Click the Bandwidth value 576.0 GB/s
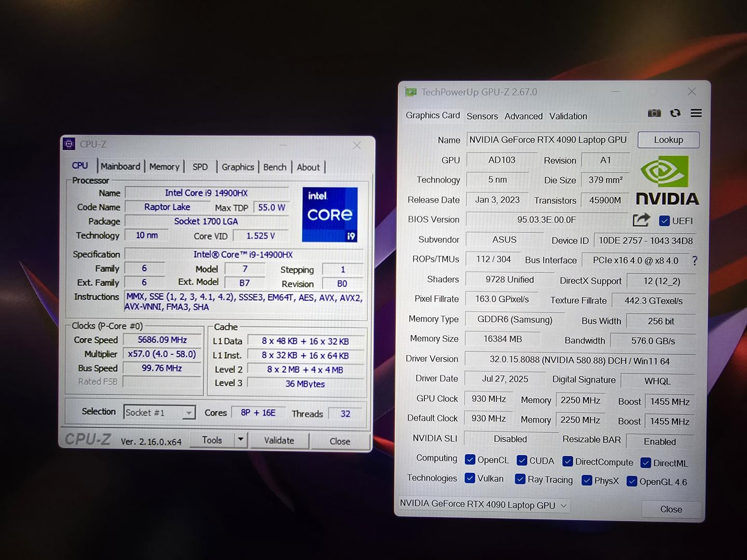This screenshot has width=747, height=560. pos(653,341)
